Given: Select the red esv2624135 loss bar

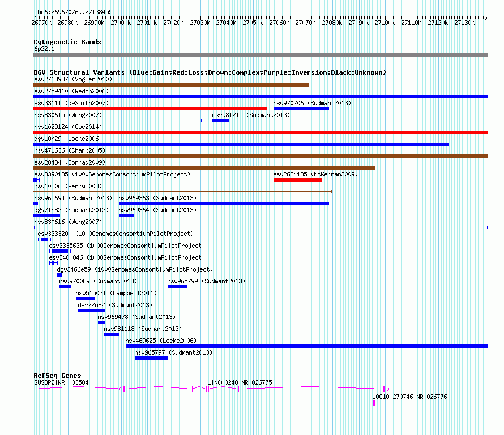Looking at the screenshot, I should tap(298, 180).
